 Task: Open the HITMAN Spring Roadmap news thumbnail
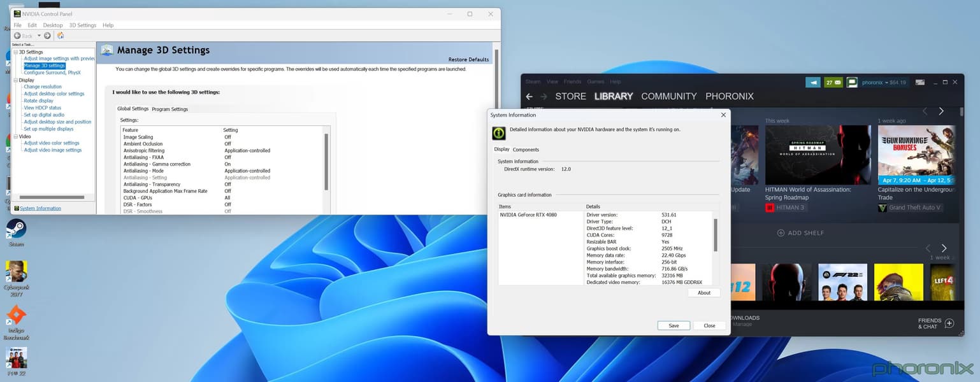point(818,155)
